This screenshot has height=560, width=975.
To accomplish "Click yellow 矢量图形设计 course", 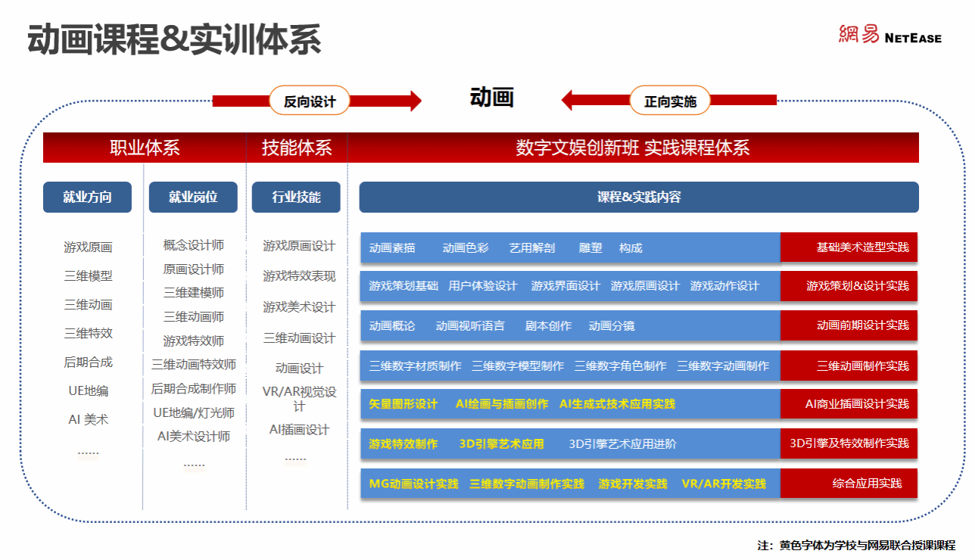I will [403, 404].
